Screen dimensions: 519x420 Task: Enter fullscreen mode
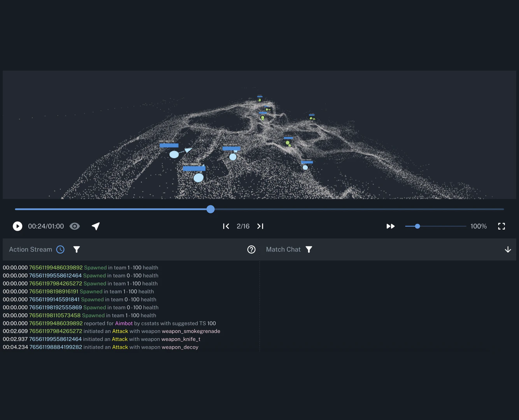(501, 226)
